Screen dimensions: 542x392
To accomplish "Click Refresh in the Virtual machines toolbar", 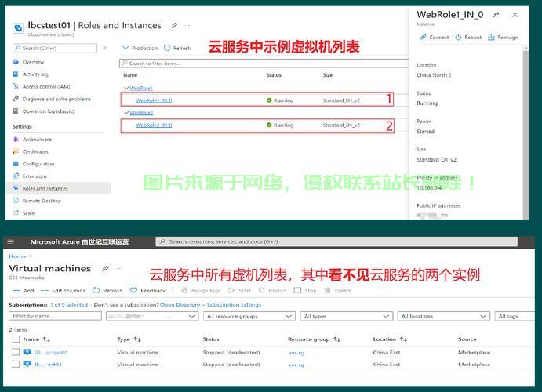I will tap(107, 290).
